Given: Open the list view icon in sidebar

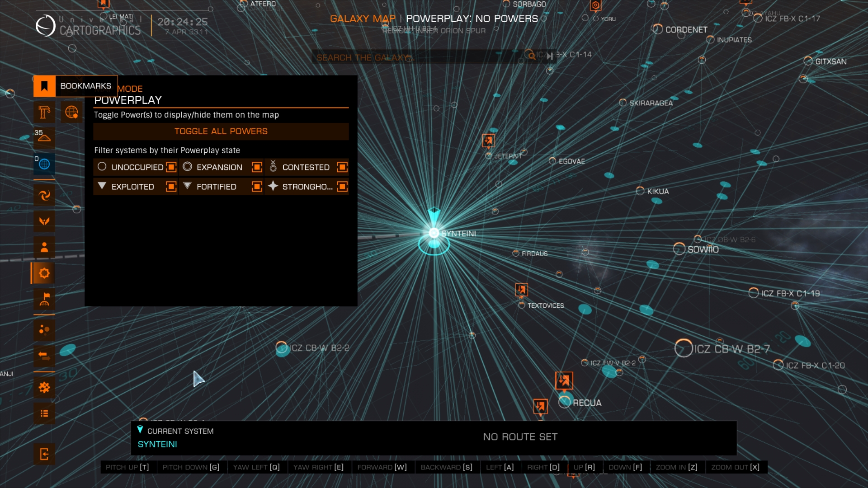Looking at the screenshot, I should [44, 413].
